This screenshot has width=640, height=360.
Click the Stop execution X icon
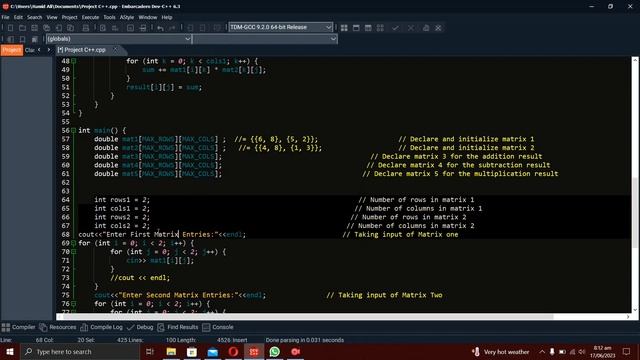411,28
